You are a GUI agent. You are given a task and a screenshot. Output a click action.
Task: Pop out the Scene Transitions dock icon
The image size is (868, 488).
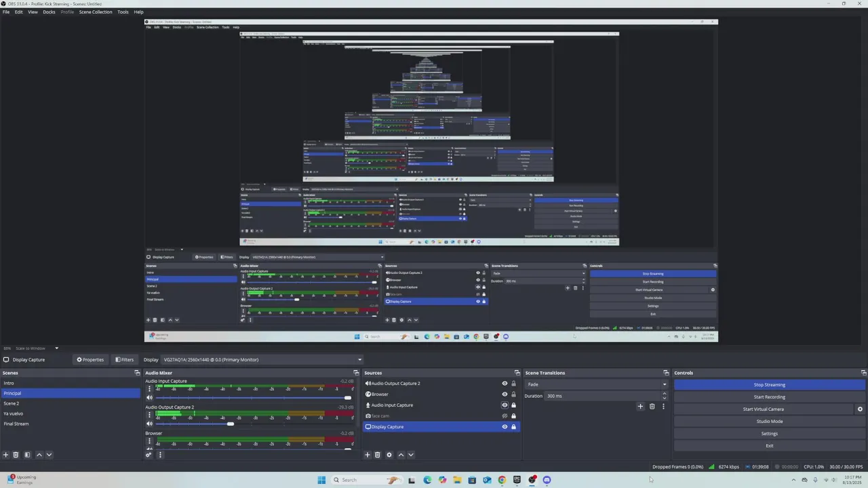666,373
